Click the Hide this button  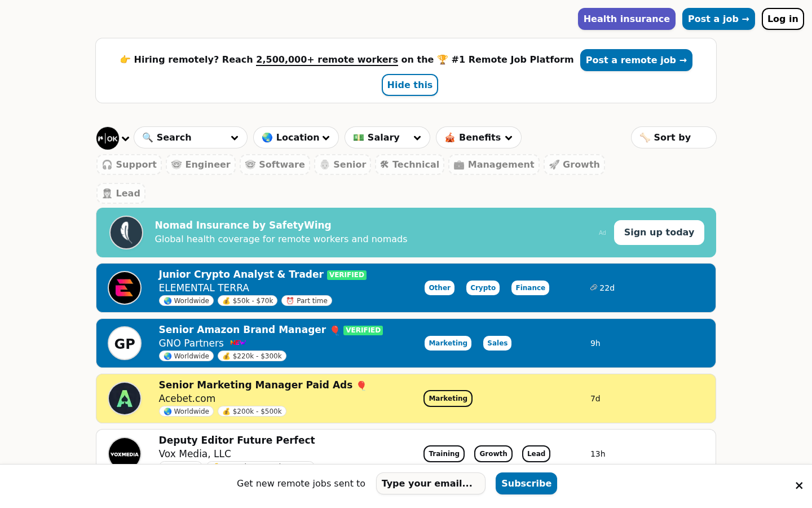(410, 85)
